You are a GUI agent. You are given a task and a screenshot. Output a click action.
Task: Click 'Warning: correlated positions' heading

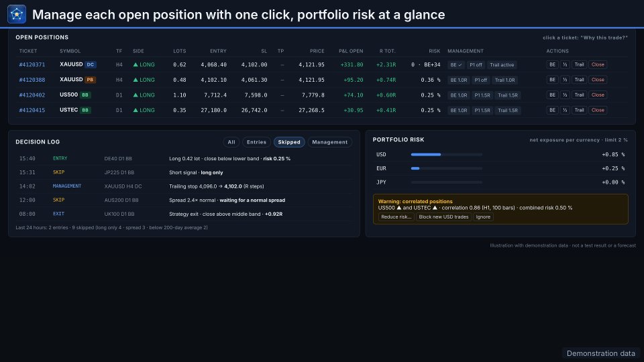coord(415,202)
